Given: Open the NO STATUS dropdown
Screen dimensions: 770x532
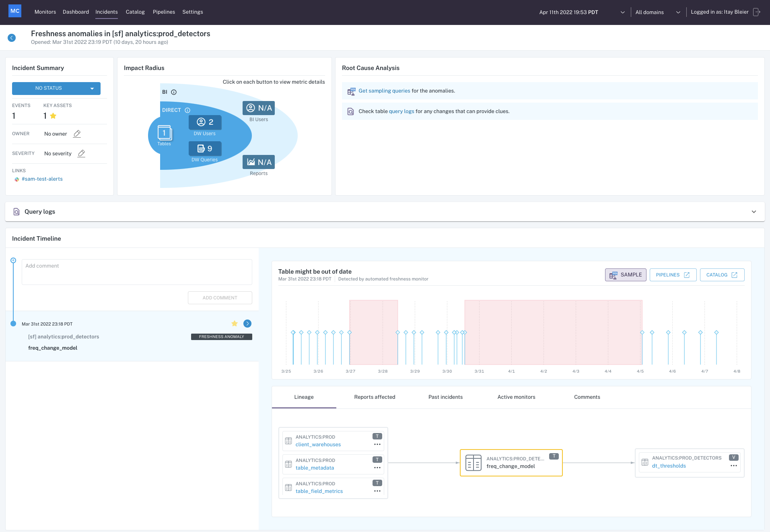Looking at the screenshot, I should [x=56, y=89].
